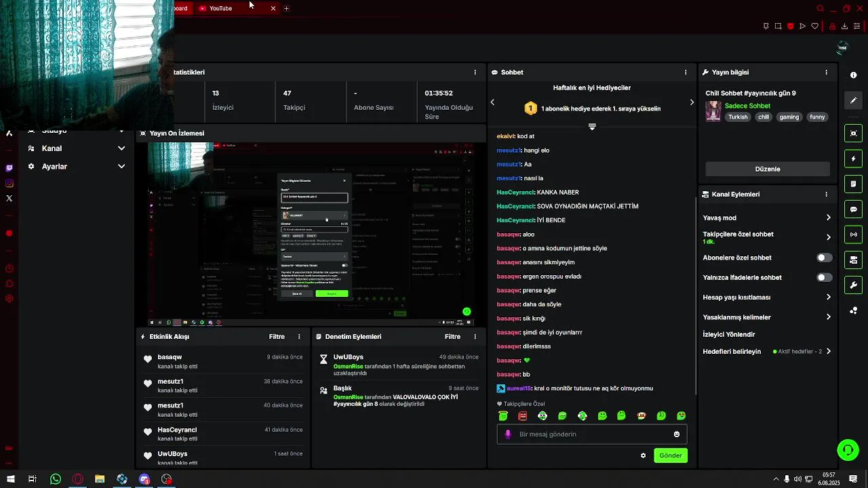
Task: Open the chat bubble icon in right toolbar
Action: pyautogui.click(x=854, y=209)
